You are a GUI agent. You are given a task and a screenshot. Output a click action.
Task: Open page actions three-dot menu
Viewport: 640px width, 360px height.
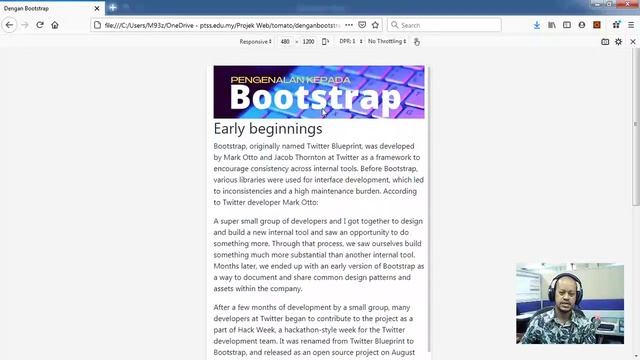coord(349,25)
